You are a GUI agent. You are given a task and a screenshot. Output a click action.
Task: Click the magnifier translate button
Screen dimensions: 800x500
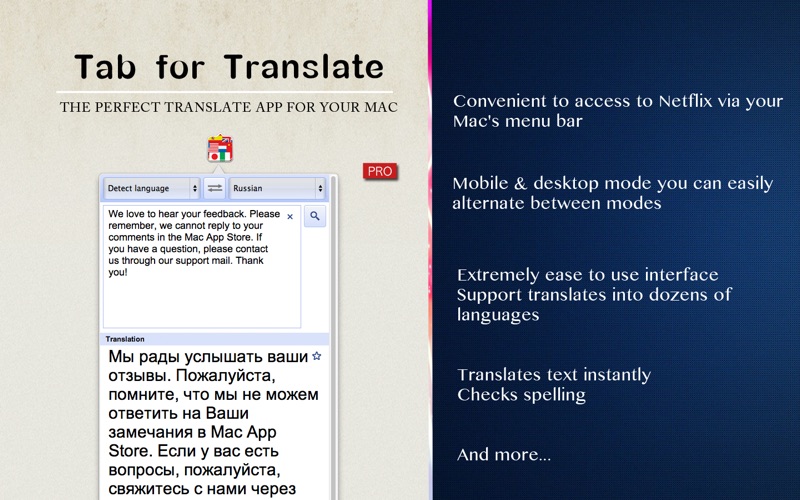point(315,216)
